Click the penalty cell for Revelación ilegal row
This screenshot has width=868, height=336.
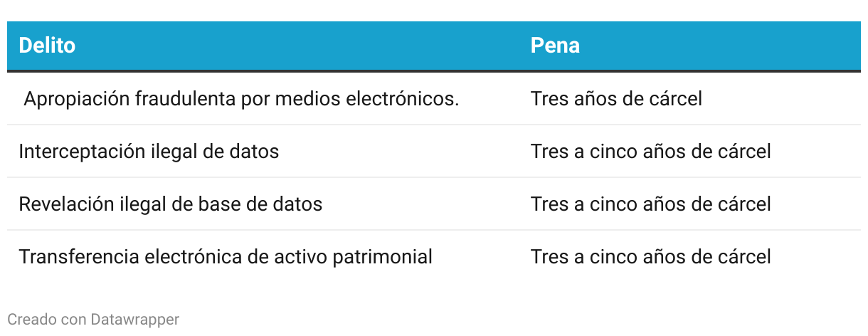[650, 204]
